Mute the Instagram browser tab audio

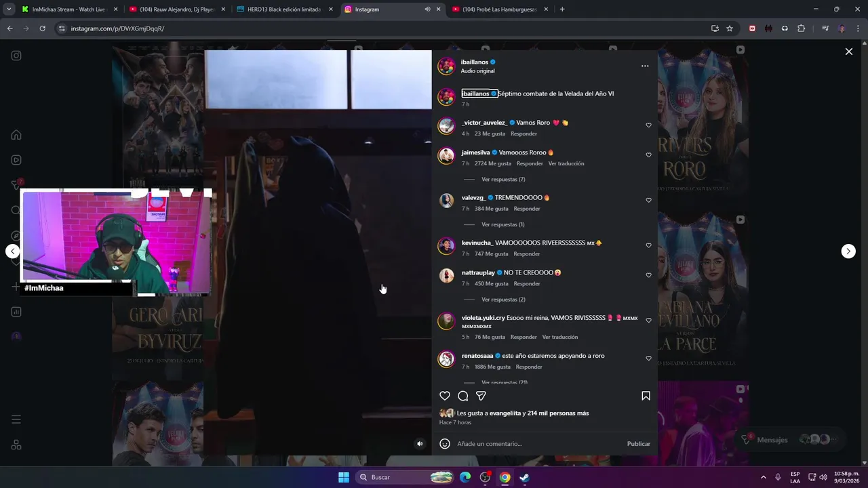(x=427, y=9)
